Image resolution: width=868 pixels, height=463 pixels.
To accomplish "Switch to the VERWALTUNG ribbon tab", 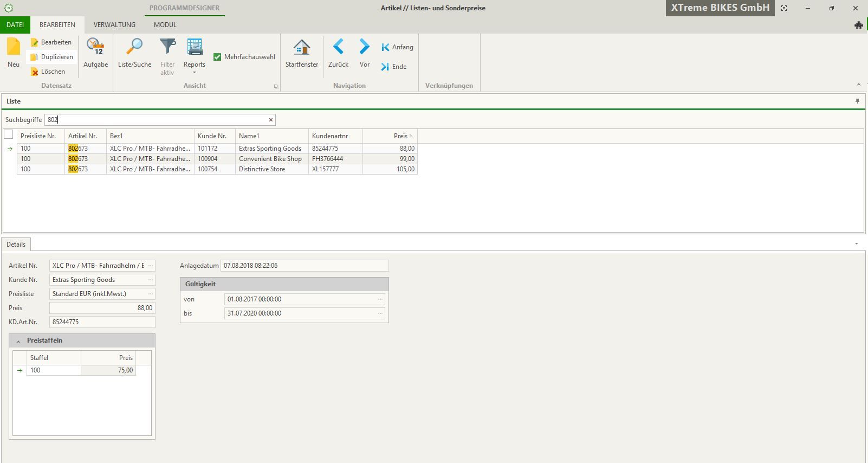I will [114, 25].
